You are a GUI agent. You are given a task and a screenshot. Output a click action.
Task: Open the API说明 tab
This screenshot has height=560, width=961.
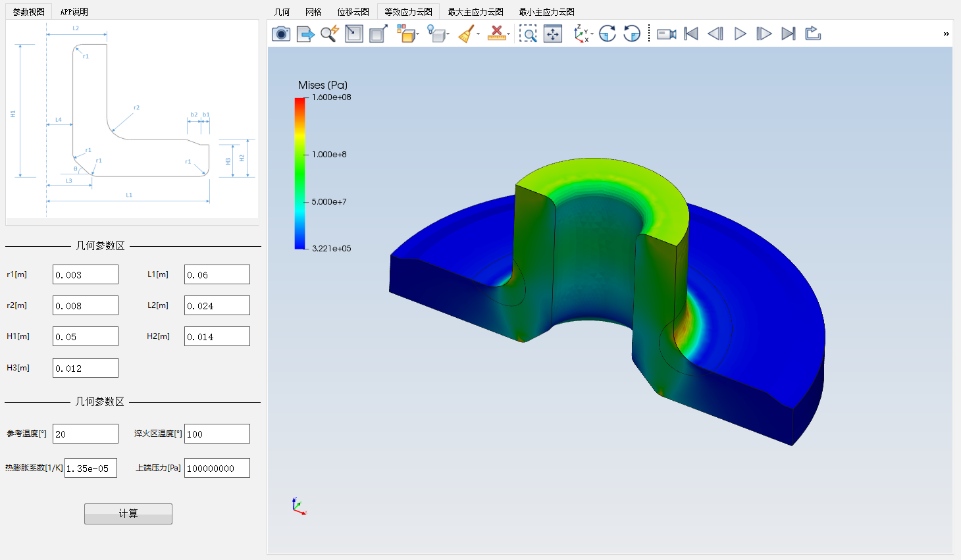point(74,12)
